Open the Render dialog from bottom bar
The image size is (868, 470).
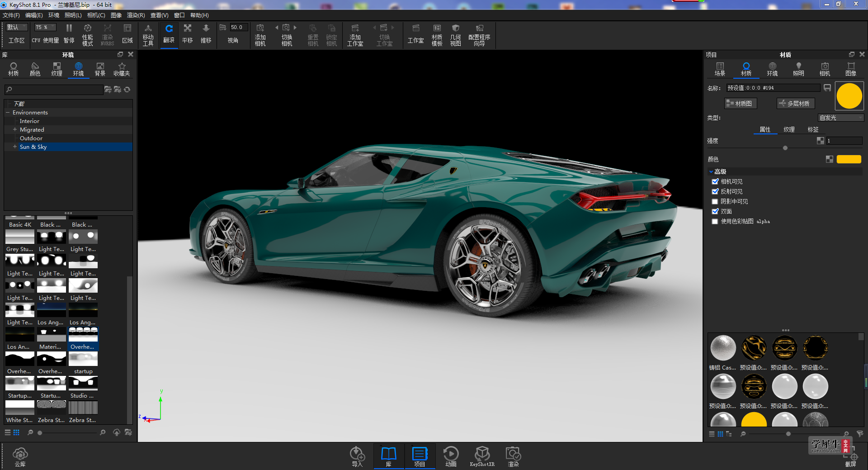513,456
